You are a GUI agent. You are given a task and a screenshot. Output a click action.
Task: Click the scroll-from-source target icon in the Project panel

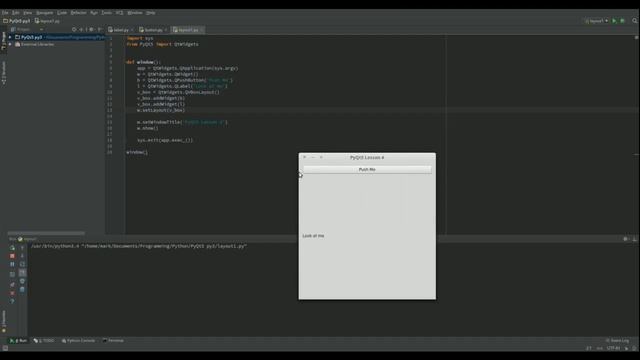pos(74,29)
